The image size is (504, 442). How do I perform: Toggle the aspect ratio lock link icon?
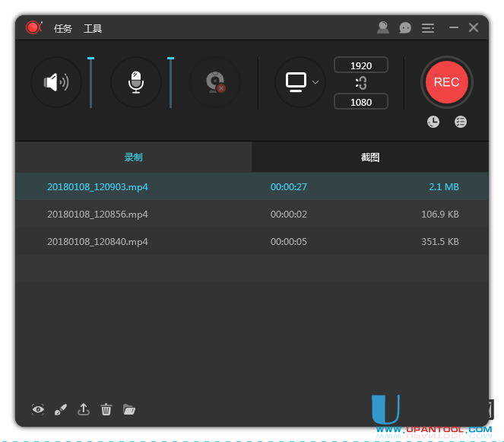coord(360,83)
